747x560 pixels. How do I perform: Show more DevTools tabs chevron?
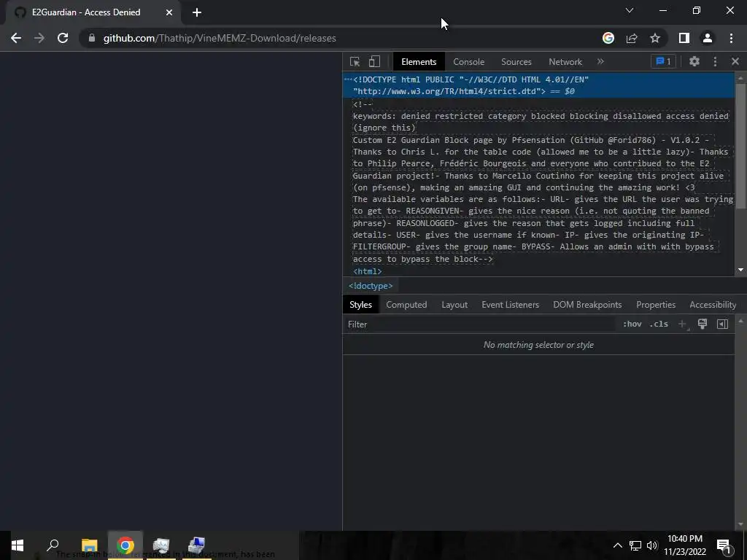pos(600,61)
